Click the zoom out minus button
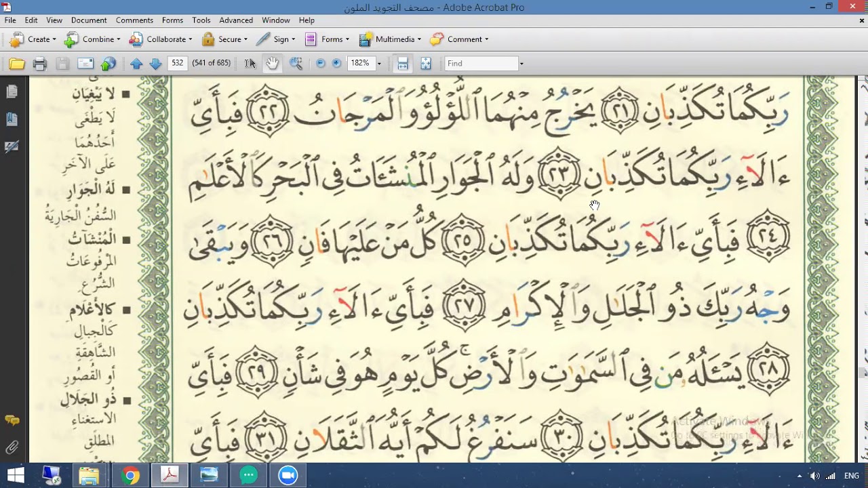This screenshot has height=488, width=868. click(321, 63)
